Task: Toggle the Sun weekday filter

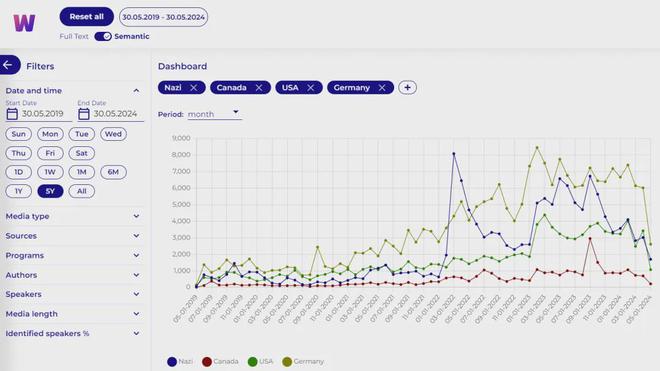Action: [x=19, y=134]
